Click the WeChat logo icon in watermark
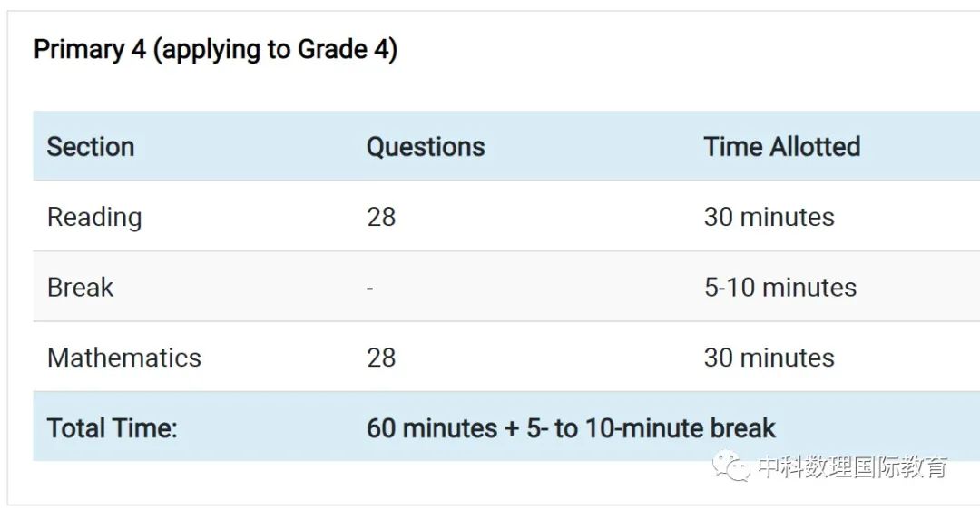The height and width of the screenshot is (510, 980). click(x=730, y=466)
